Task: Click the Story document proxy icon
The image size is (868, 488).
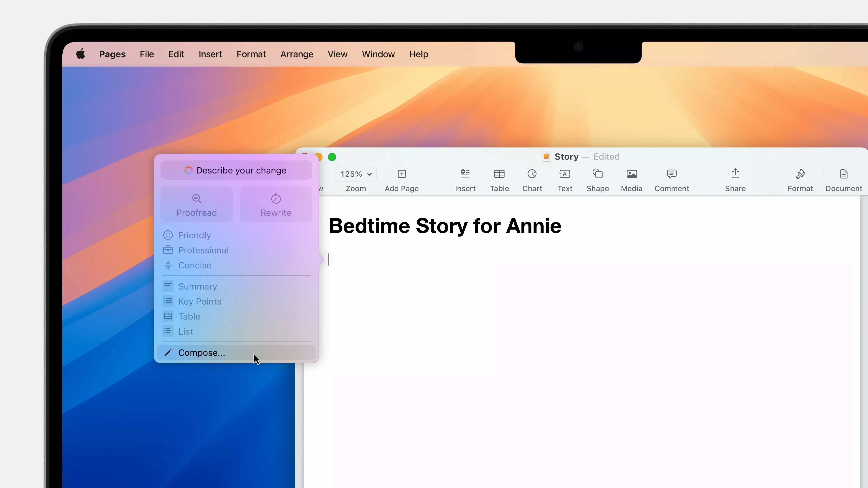Action: coord(546,157)
